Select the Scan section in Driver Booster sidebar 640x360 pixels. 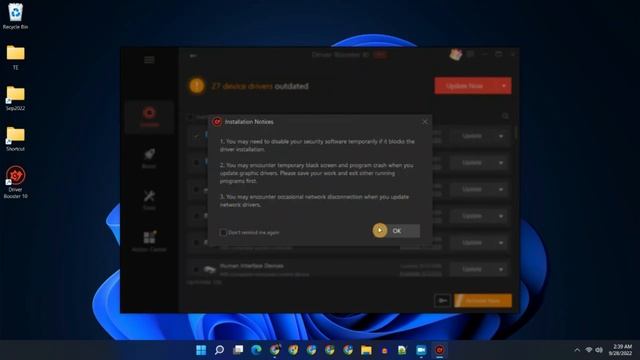pyautogui.click(x=149, y=117)
